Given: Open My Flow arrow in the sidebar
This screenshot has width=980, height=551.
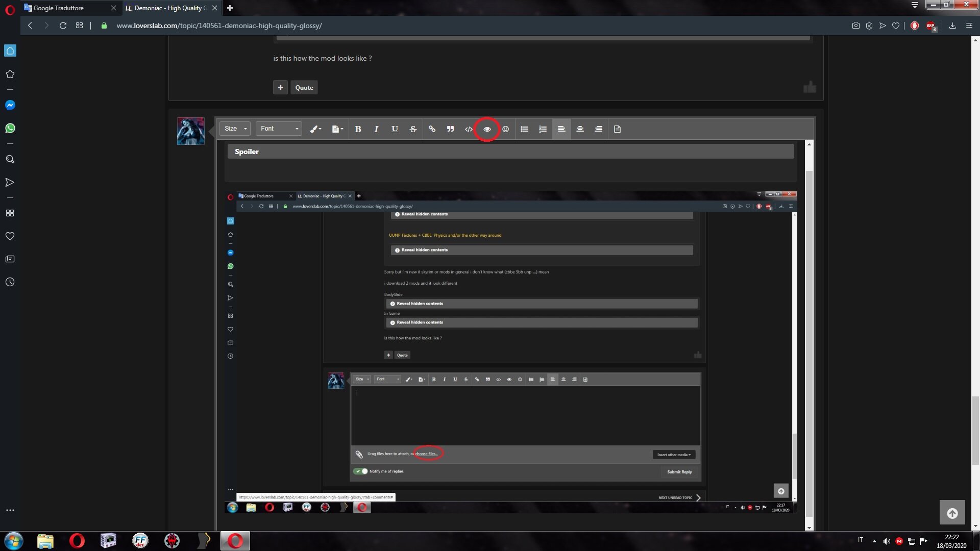Looking at the screenshot, I should [10, 182].
